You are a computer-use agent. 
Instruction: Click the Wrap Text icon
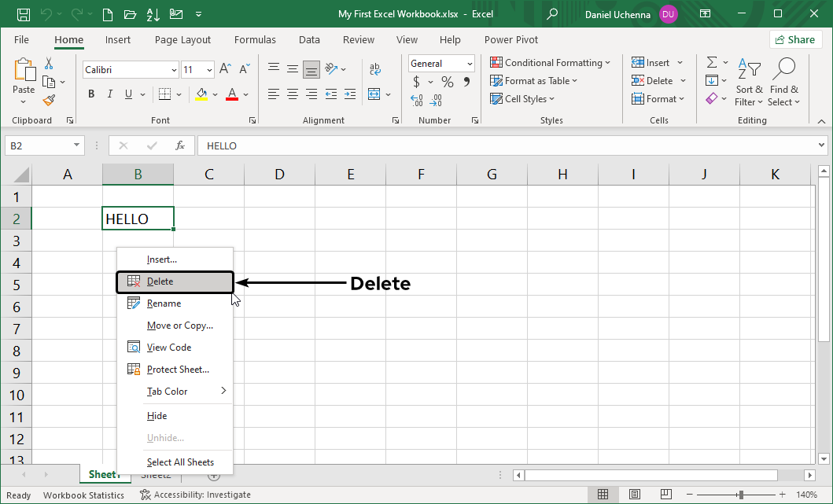(x=375, y=68)
